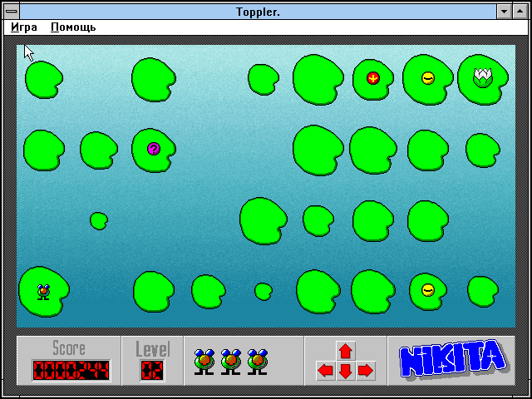
Task: Click the NIKITA logo
Action: click(453, 359)
